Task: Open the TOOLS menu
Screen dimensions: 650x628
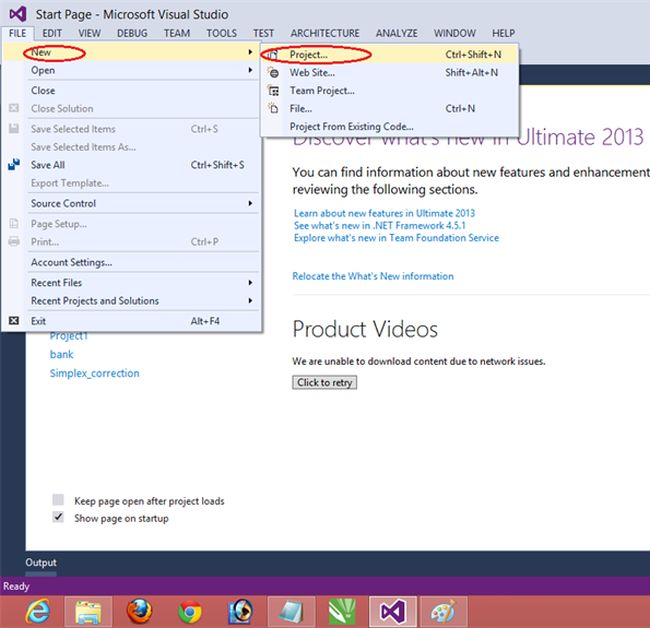Action: (222, 33)
